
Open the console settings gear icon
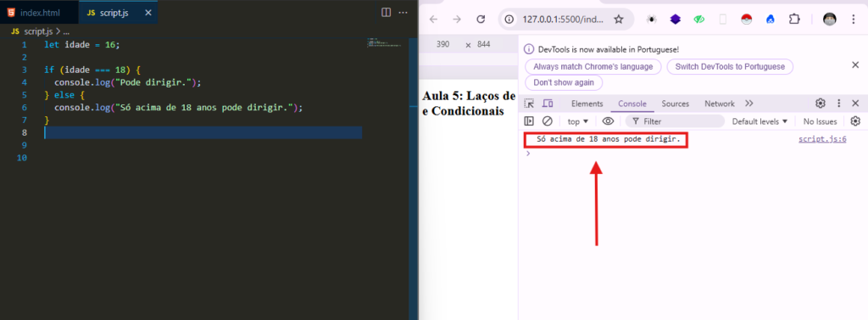(x=855, y=121)
